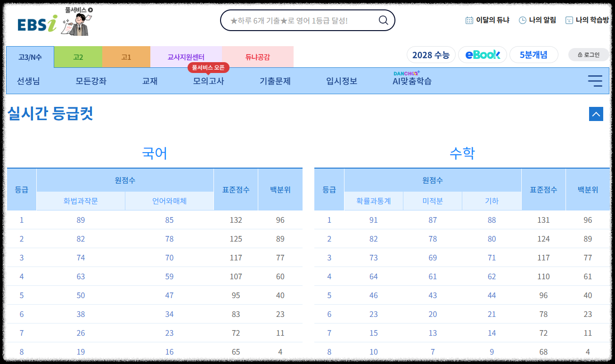
Task: Open the hamburger menu on the navigation bar
Action: pos(595,81)
